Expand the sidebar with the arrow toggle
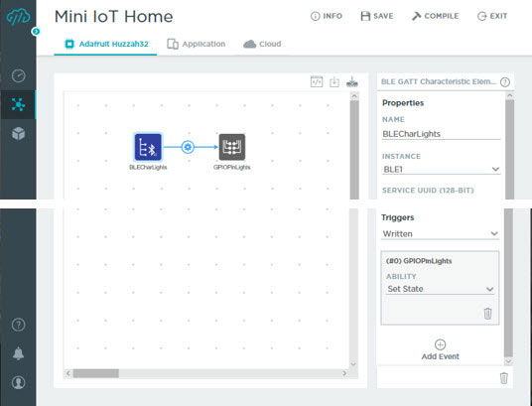This screenshot has height=406, width=532. (36, 32)
